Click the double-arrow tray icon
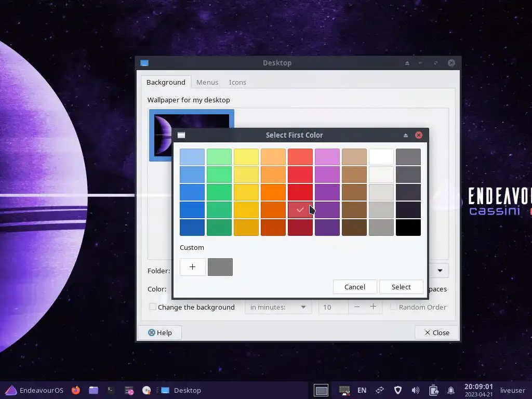Screen dimensions: 532x399 pyautogui.click(x=380, y=390)
